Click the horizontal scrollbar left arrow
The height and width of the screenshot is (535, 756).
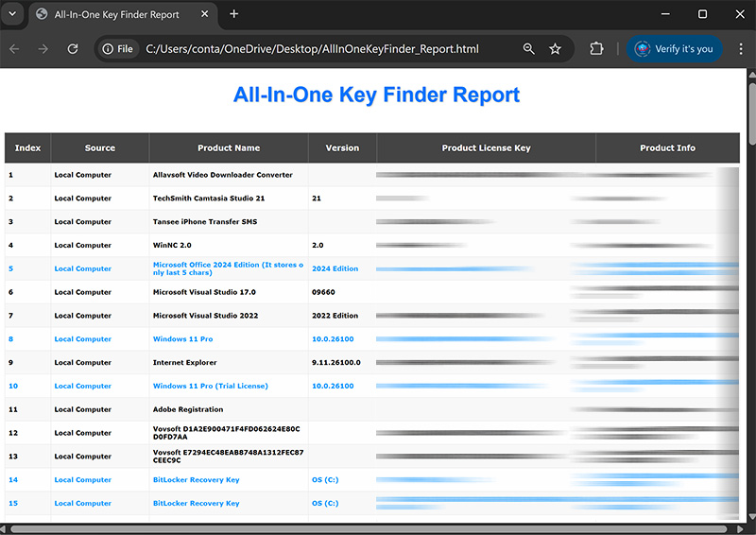(x=4, y=529)
